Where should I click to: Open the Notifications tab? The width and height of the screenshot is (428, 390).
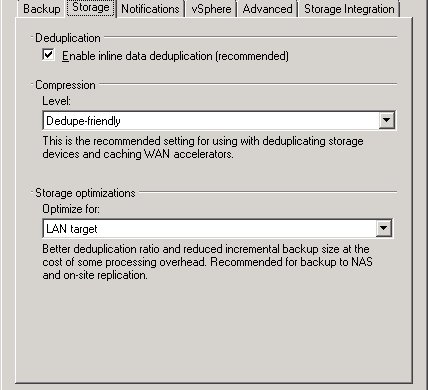[x=150, y=9]
